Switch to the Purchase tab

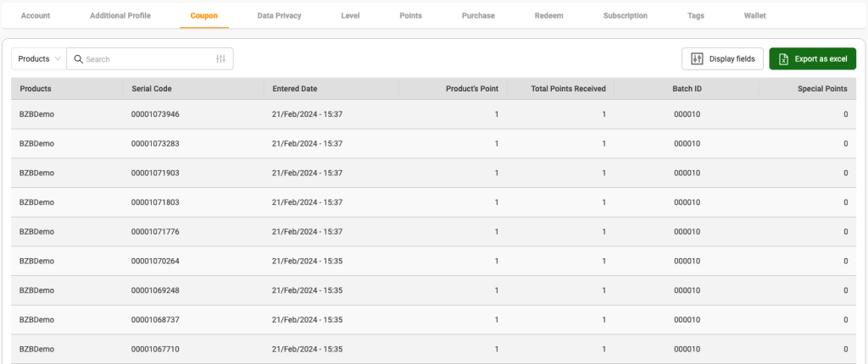click(479, 15)
